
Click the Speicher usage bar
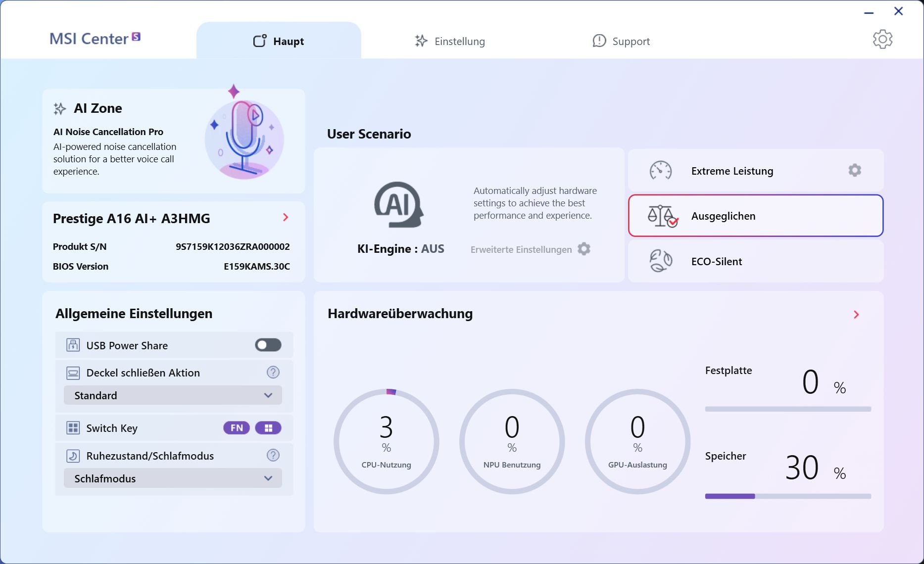pos(788,496)
